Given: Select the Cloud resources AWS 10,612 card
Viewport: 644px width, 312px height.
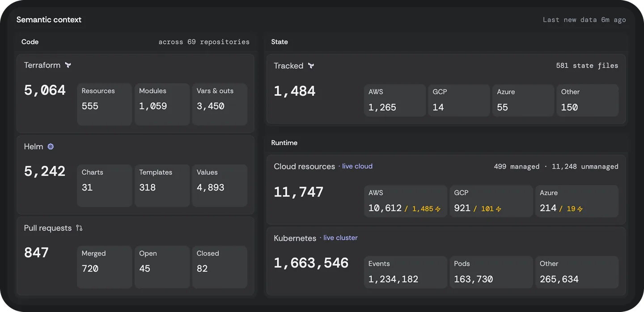Looking at the screenshot, I should point(406,201).
